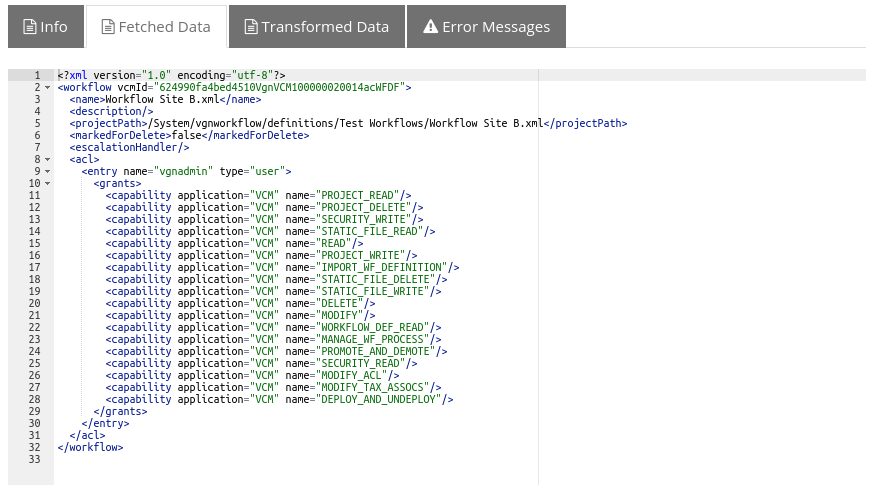Select line number 1 in the gutter

pyautogui.click(x=37, y=75)
